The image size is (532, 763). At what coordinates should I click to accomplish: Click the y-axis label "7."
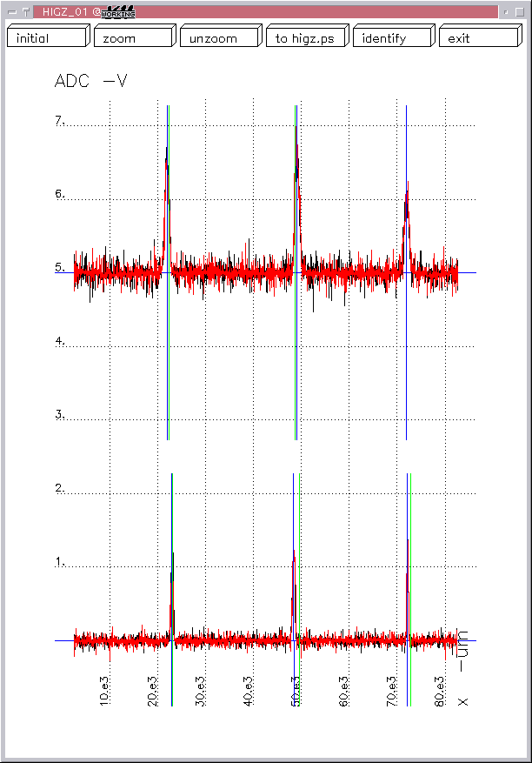tap(60, 120)
